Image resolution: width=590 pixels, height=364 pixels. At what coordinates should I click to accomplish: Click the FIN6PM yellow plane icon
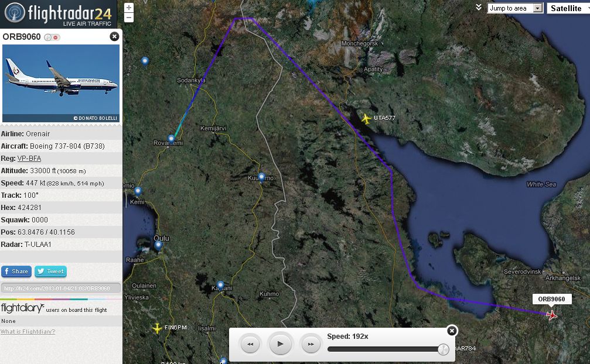click(x=157, y=328)
